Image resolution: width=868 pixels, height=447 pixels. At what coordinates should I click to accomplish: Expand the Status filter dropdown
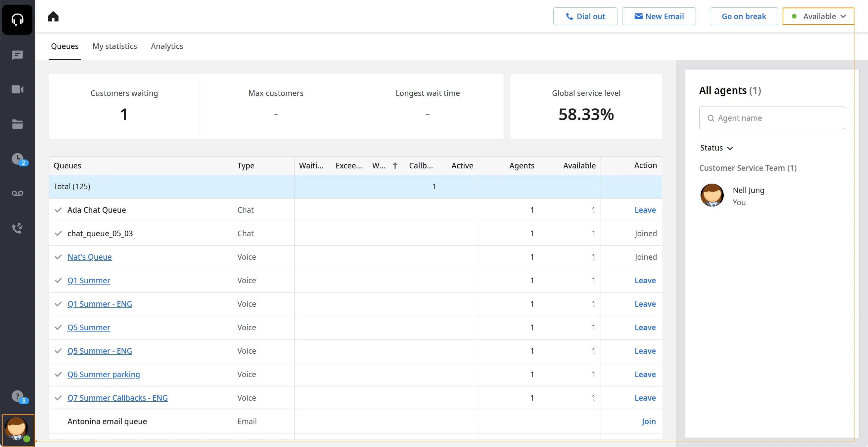tap(716, 148)
